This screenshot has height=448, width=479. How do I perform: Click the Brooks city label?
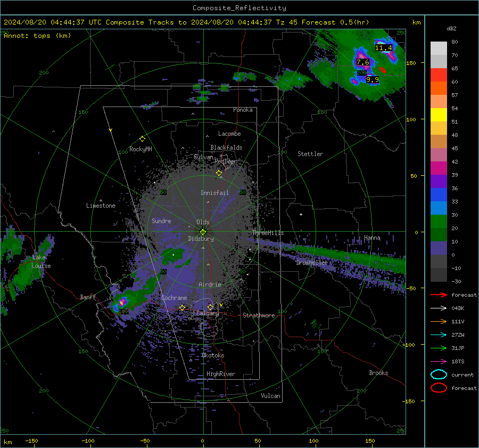coord(378,373)
